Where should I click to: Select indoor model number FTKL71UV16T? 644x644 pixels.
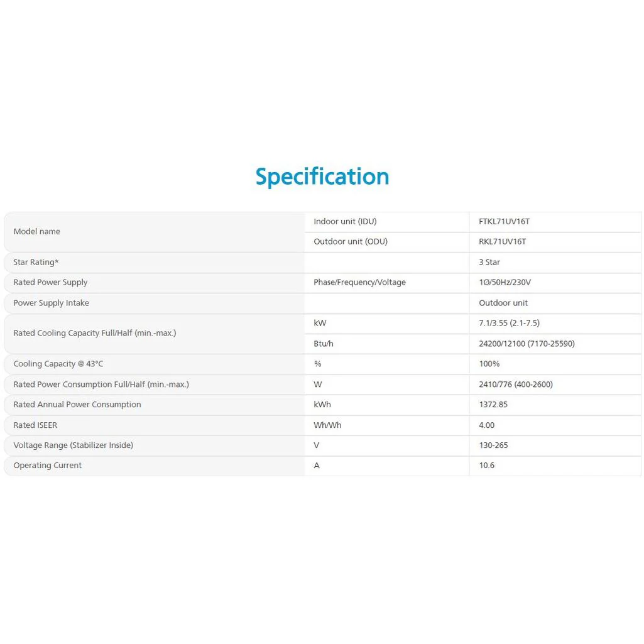click(x=504, y=222)
